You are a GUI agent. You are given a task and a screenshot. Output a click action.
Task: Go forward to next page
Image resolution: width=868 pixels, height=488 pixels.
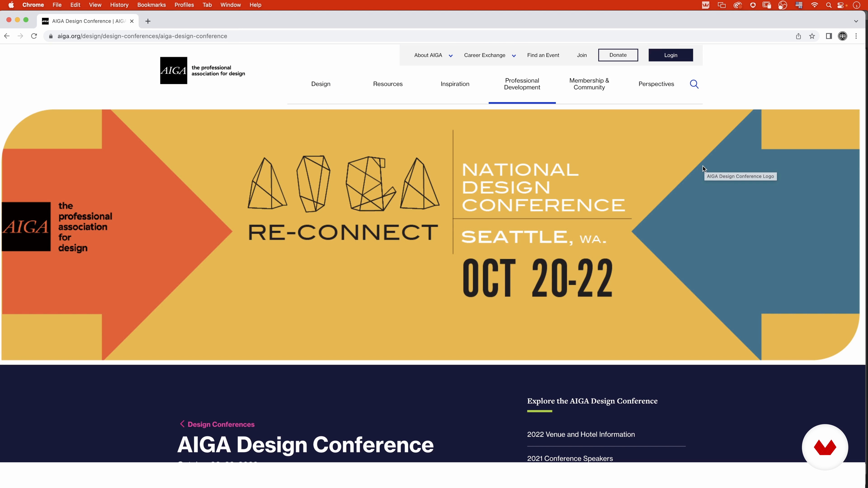pos(20,36)
